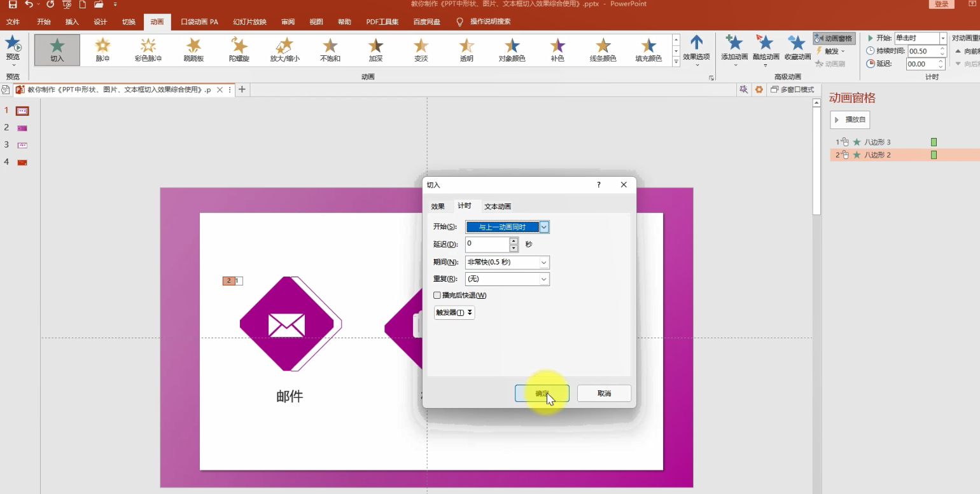Increase the dialog delay value spinner up
Image resolution: width=980 pixels, height=494 pixels.
(514, 240)
